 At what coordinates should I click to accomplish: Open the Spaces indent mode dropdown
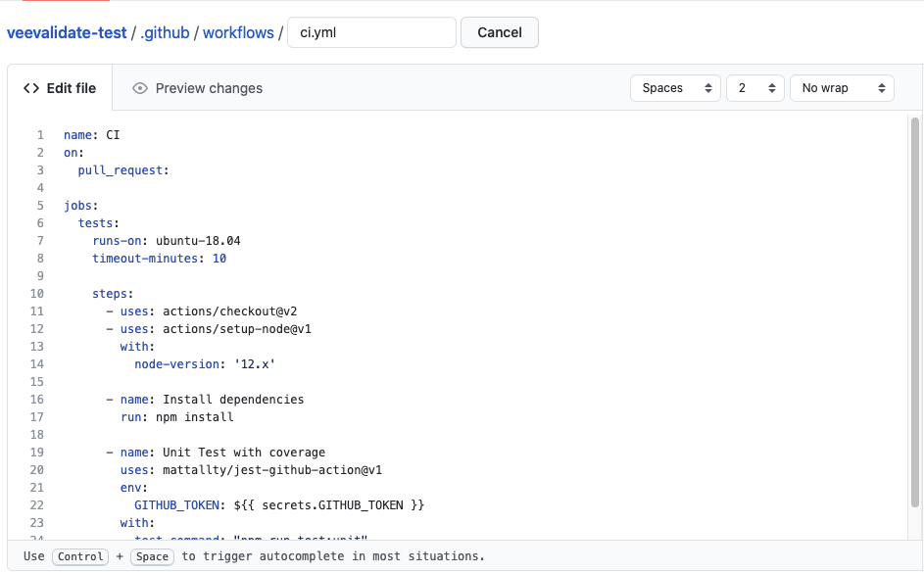coord(675,88)
